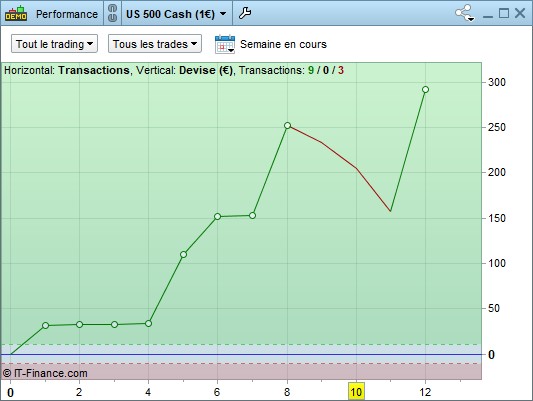Expand the Tous les trades dropdown

tap(155, 44)
